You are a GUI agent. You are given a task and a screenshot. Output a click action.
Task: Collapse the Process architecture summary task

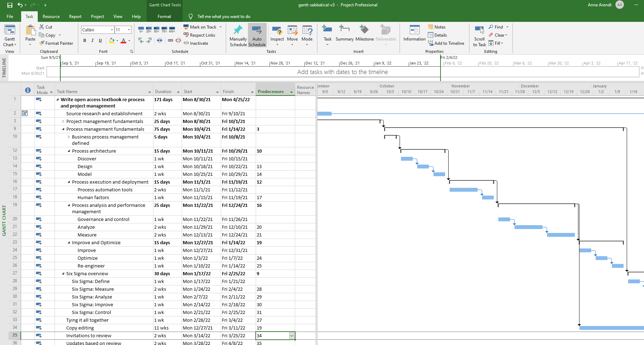pos(68,151)
